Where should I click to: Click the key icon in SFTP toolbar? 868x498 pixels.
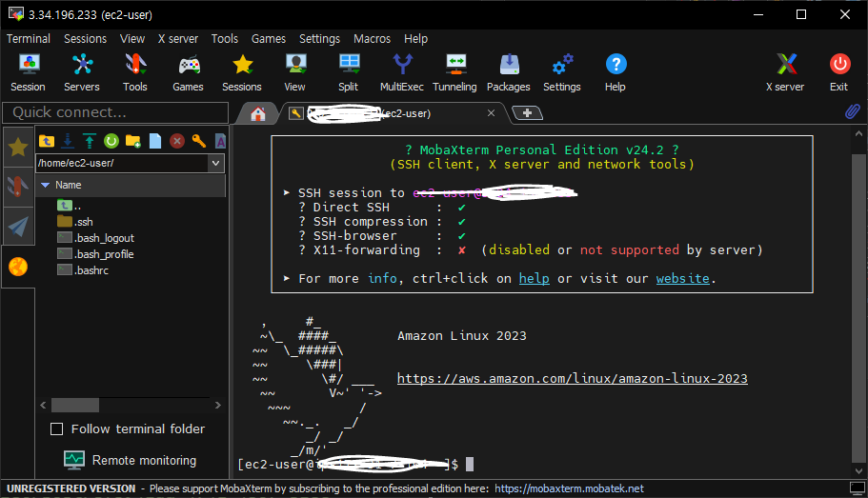pos(199,141)
